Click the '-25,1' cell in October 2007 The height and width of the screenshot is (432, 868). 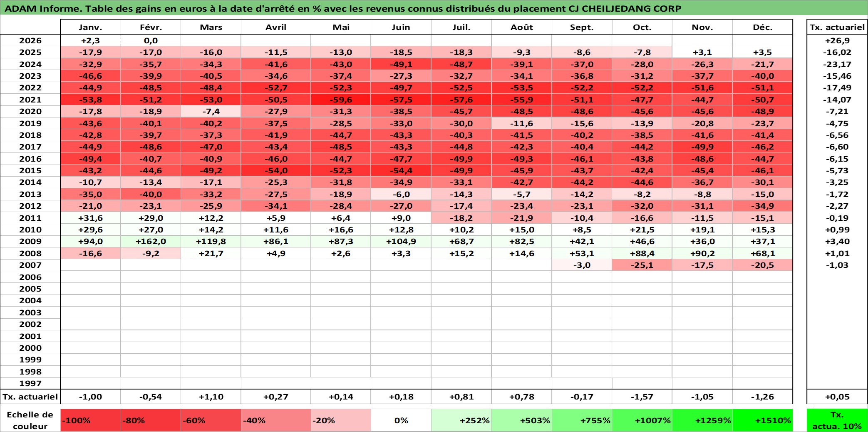tap(642, 265)
